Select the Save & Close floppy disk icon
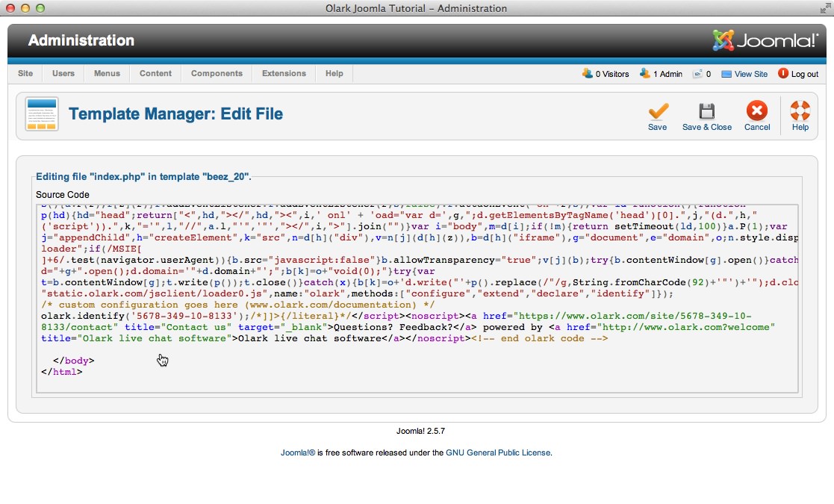This screenshot has height=504, width=834. (x=706, y=111)
